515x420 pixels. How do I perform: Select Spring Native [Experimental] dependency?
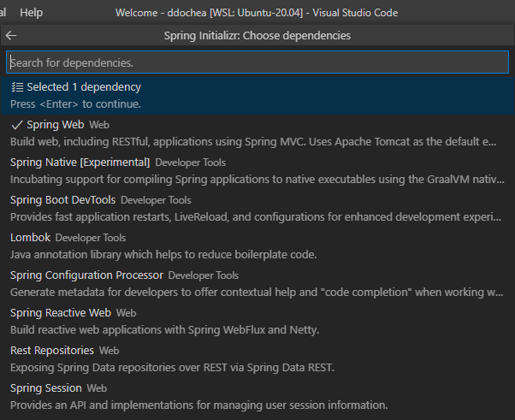pyautogui.click(x=257, y=171)
